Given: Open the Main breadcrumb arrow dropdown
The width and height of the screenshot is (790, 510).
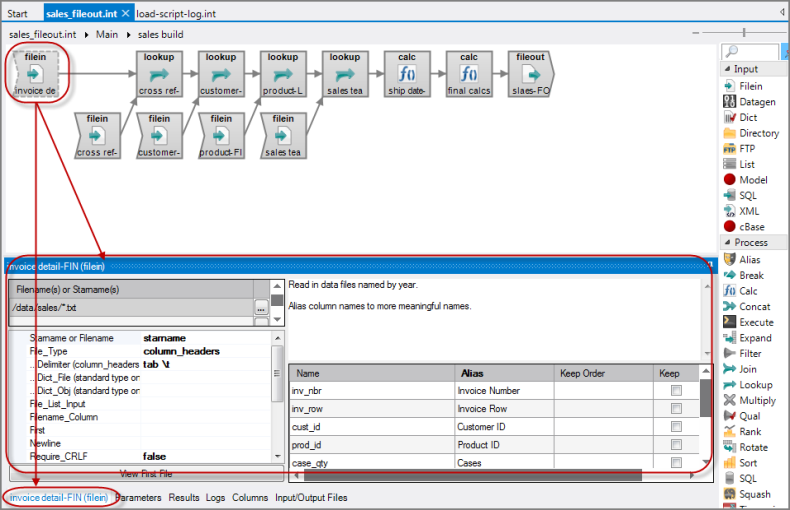Looking at the screenshot, I should (128, 35).
